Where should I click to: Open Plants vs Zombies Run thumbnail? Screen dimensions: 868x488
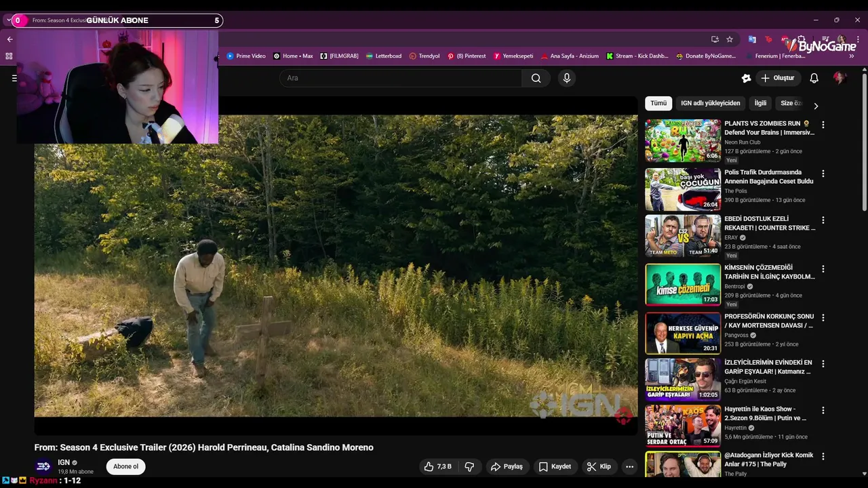pos(683,141)
